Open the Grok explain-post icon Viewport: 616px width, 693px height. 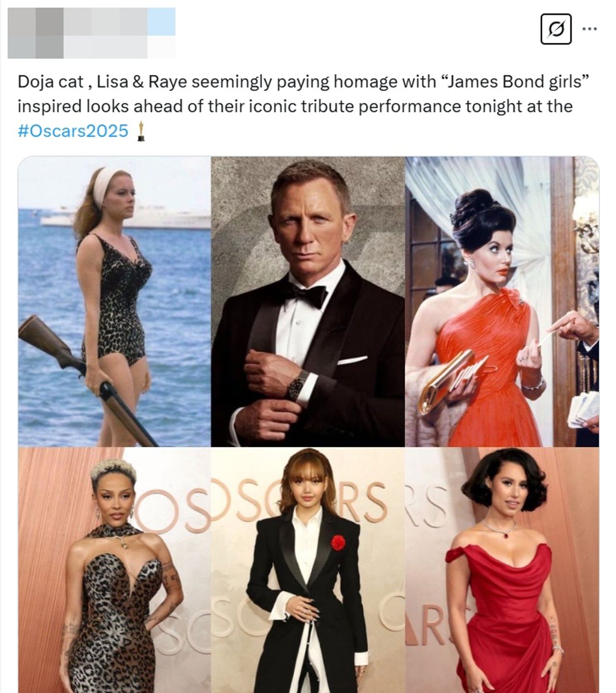tap(556, 30)
